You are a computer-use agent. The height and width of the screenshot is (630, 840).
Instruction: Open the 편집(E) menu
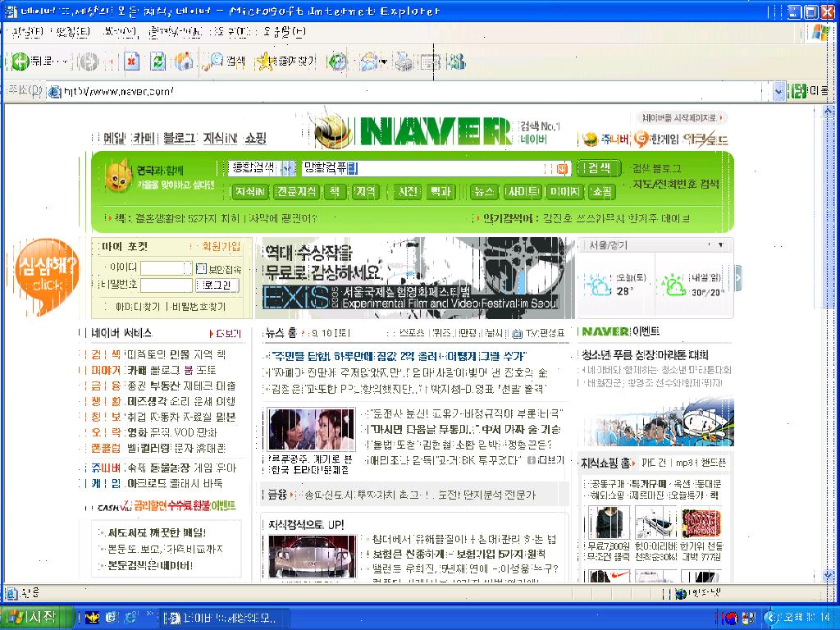pyautogui.click(x=72, y=32)
